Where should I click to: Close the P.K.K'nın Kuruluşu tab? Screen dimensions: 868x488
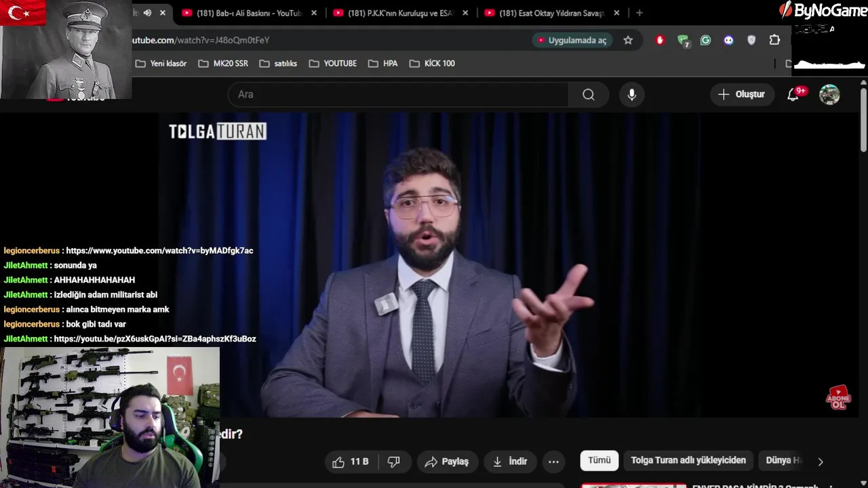pyautogui.click(x=465, y=13)
